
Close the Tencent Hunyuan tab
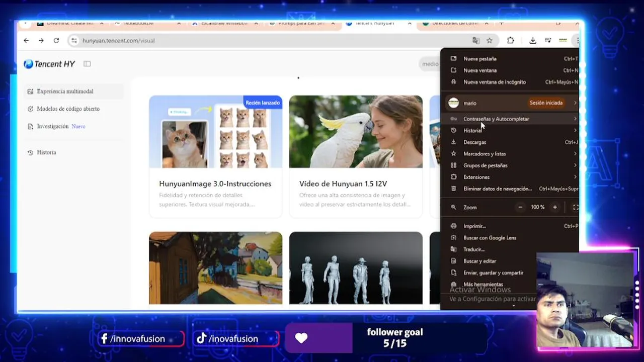click(409, 24)
